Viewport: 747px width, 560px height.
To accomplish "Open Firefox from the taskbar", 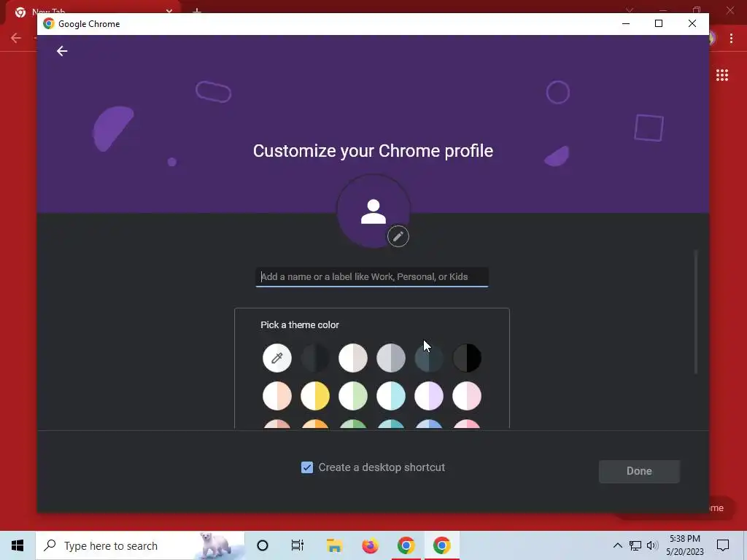I will point(370,545).
